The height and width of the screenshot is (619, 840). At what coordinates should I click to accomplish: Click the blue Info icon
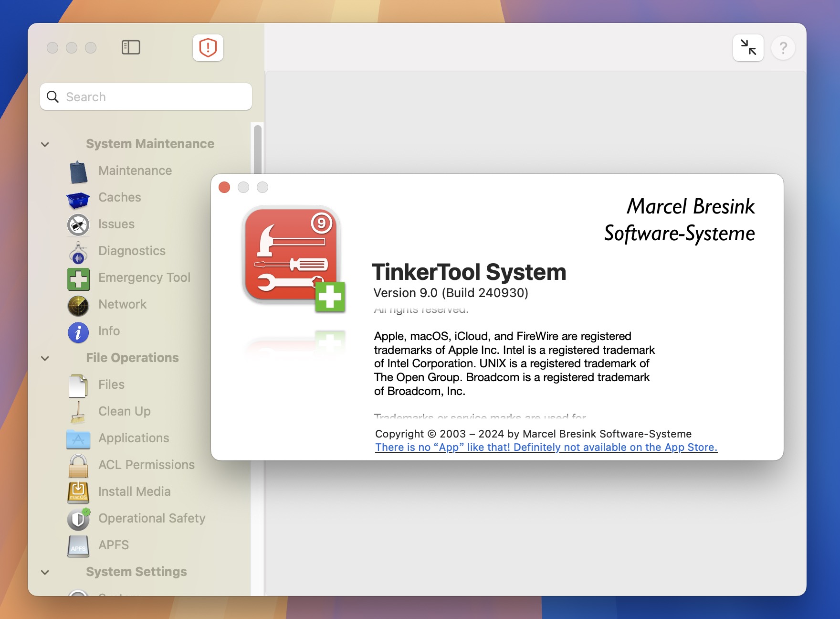pos(78,332)
